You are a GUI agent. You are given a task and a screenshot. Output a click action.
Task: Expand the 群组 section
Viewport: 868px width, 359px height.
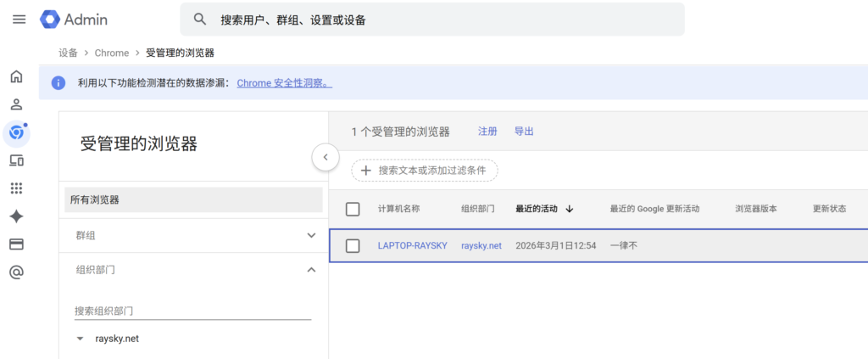point(311,235)
